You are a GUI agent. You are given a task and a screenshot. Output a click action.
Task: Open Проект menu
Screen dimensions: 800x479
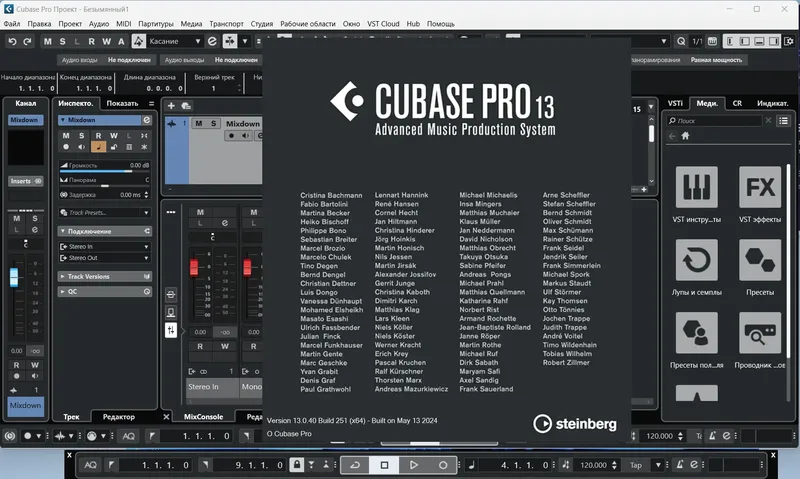click(x=70, y=23)
